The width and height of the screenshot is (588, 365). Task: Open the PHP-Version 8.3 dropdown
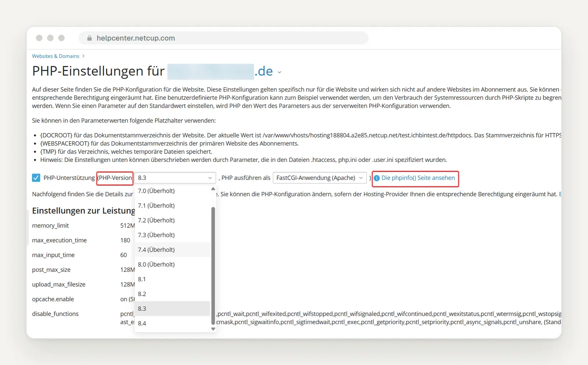175,178
